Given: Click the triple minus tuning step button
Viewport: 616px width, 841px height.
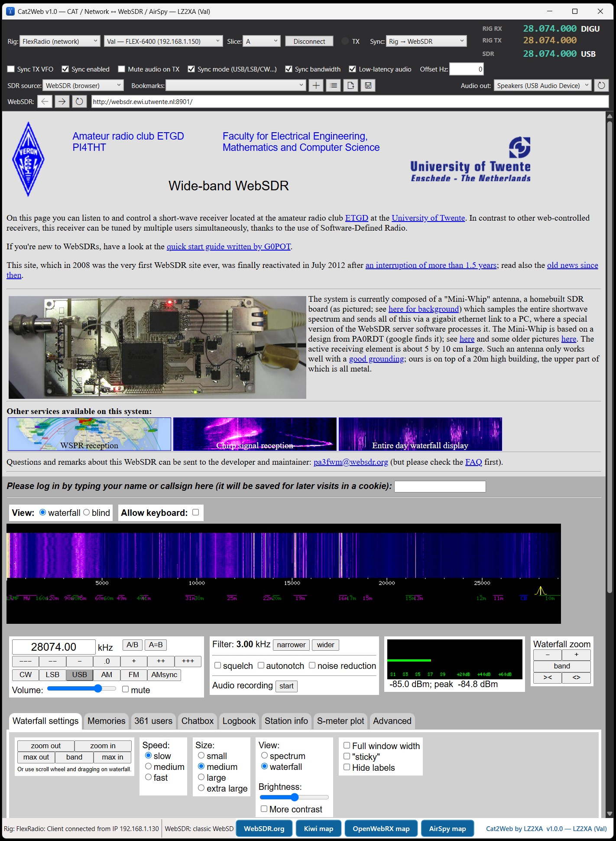Looking at the screenshot, I should click(x=26, y=661).
